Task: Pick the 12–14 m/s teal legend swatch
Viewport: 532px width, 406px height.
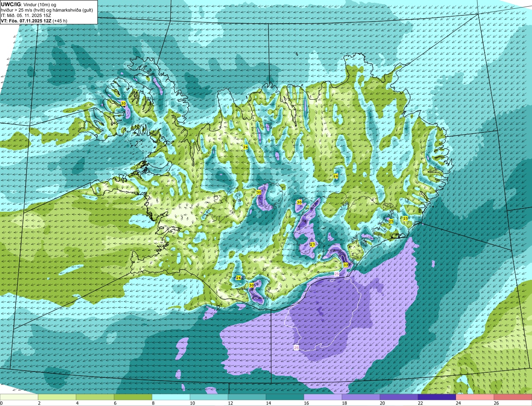Action: click(247, 397)
